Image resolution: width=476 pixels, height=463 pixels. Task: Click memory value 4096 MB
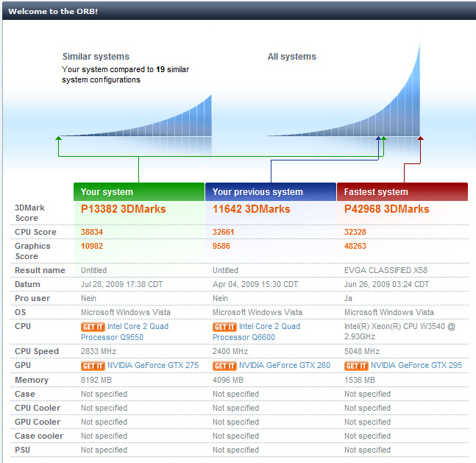click(228, 380)
